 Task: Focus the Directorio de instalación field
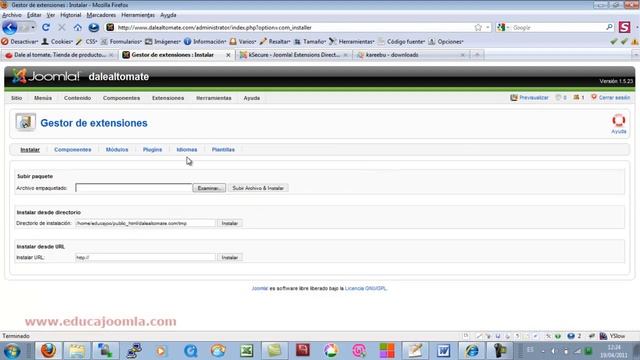[145, 223]
